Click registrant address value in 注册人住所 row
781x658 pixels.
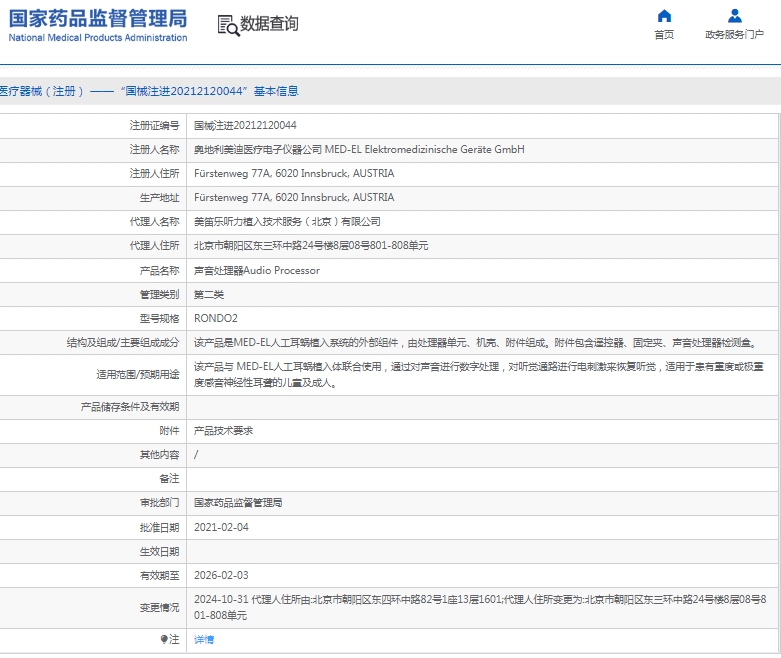pos(294,173)
